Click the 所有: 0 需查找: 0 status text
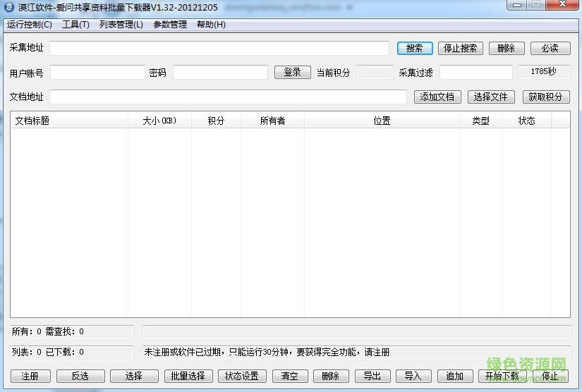Screen dimensions: 582x392 coord(47,331)
